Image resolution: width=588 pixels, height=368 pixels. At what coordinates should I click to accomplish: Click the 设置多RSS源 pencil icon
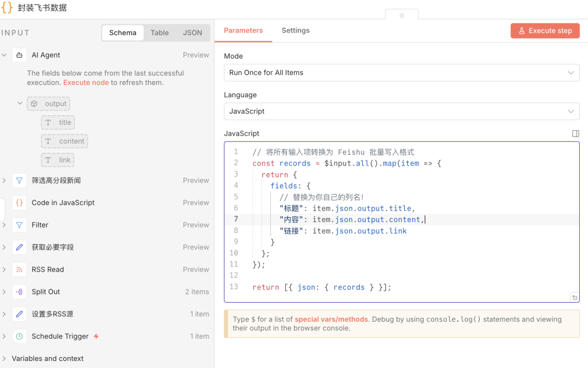20,314
